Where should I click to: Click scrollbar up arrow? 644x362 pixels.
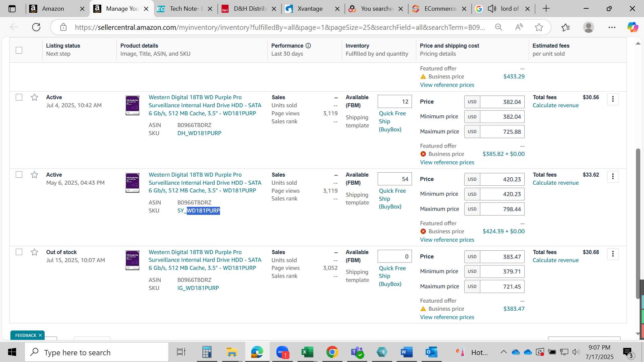click(x=638, y=44)
